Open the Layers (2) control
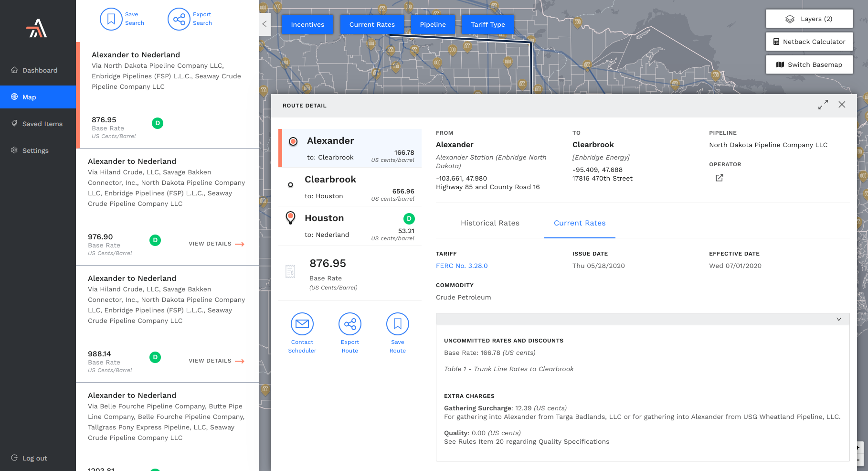The width and height of the screenshot is (868, 471). pos(809,19)
